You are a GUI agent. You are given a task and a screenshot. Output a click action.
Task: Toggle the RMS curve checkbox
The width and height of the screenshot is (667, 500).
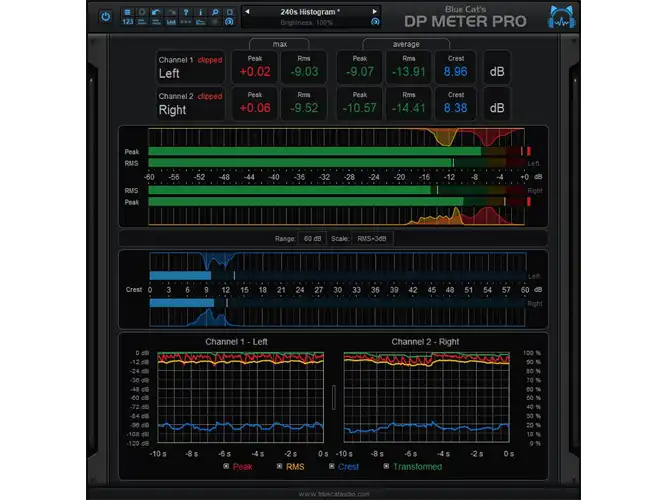[279, 466]
